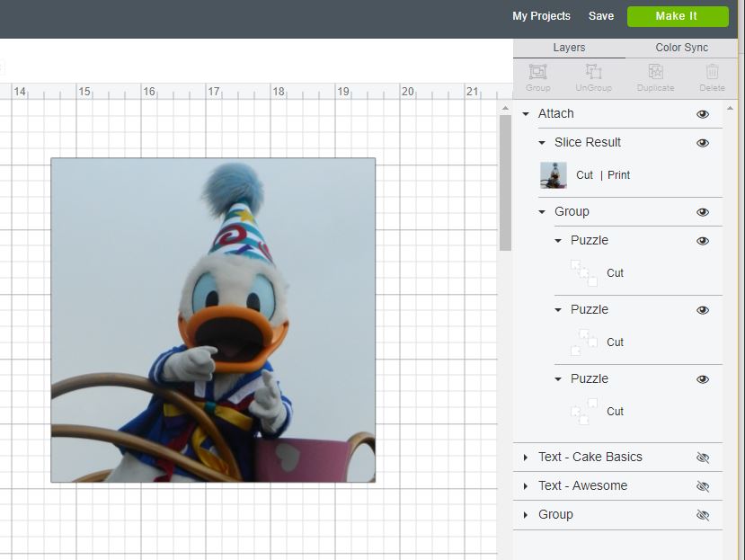Collapse the expanded Group under Attach
The height and width of the screenshot is (560, 745).
[542, 212]
